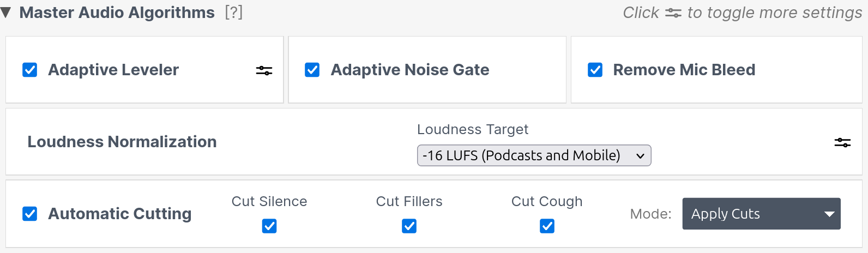Click the Remove Mic Bleed label

coord(684,70)
